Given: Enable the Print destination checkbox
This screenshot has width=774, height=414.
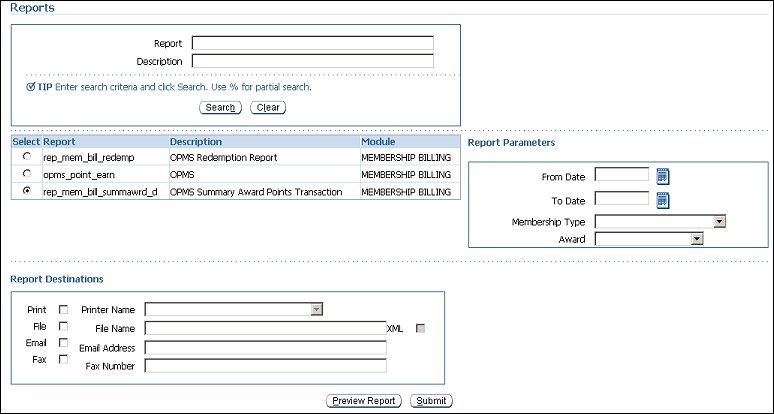Looking at the screenshot, I should [64, 310].
